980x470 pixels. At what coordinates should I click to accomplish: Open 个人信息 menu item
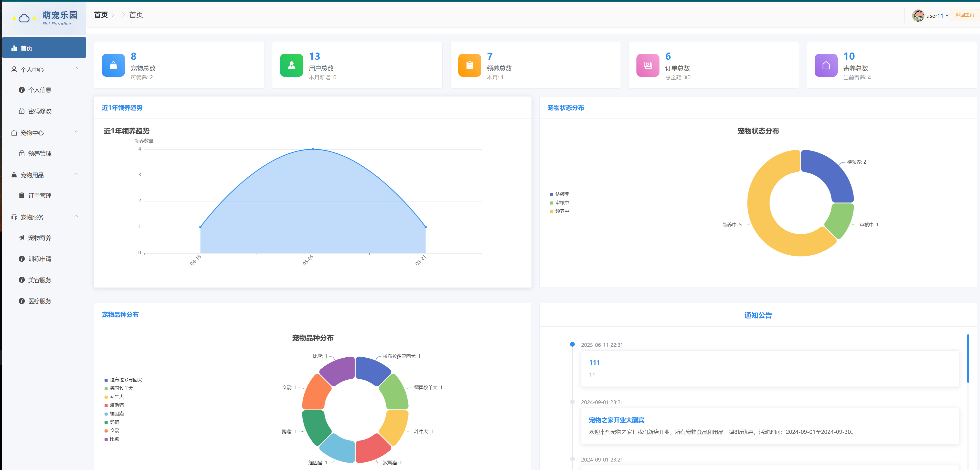click(44, 90)
